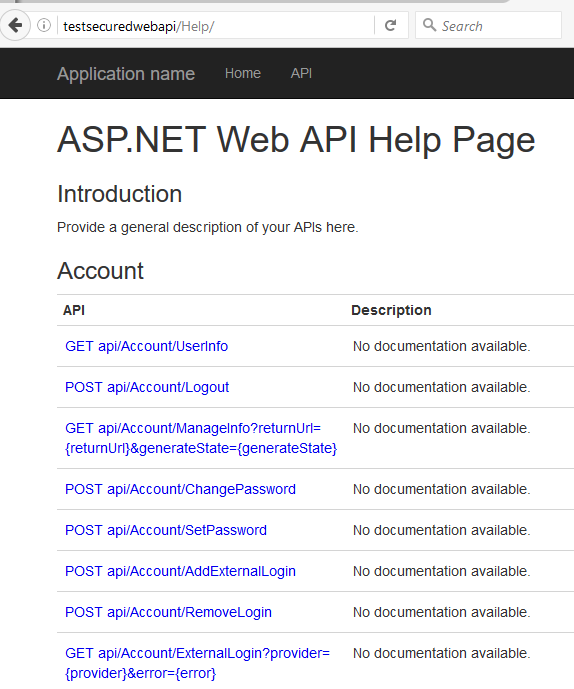Open GET api/Account/ManageInfo link
This screenshot has height=689, width=574.
201,438
